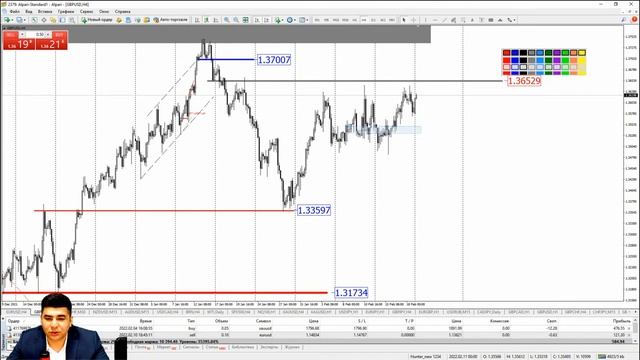Pick the purple swatch in top palette row

pyautogui.click(x=557, y=53)
